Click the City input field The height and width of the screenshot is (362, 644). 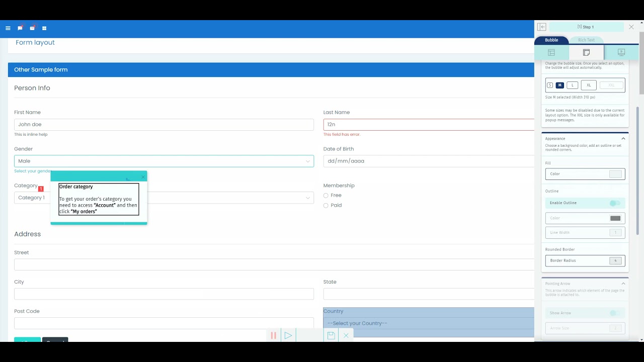pos(164,294)
